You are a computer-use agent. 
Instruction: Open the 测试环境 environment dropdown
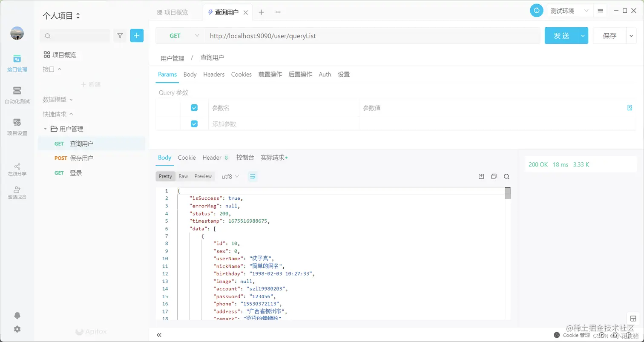[569, 11]
